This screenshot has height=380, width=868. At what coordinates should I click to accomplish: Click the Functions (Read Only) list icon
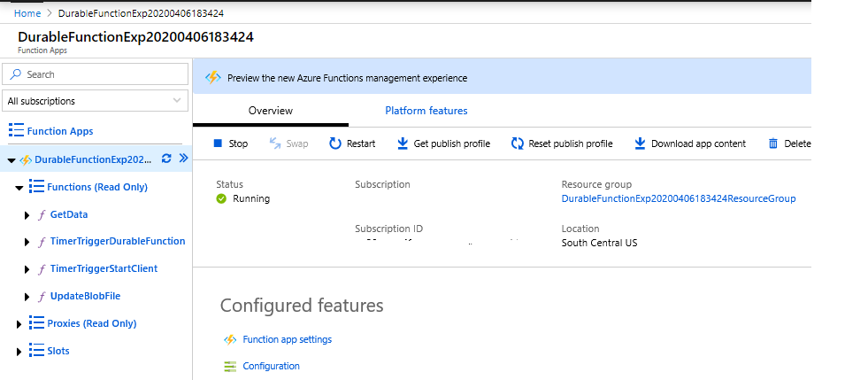(36, 186)
